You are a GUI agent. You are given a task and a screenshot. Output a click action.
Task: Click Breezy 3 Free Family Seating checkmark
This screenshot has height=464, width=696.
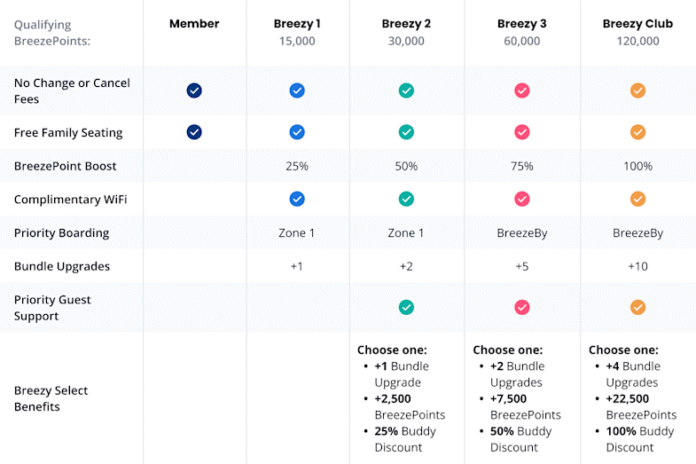521,132
